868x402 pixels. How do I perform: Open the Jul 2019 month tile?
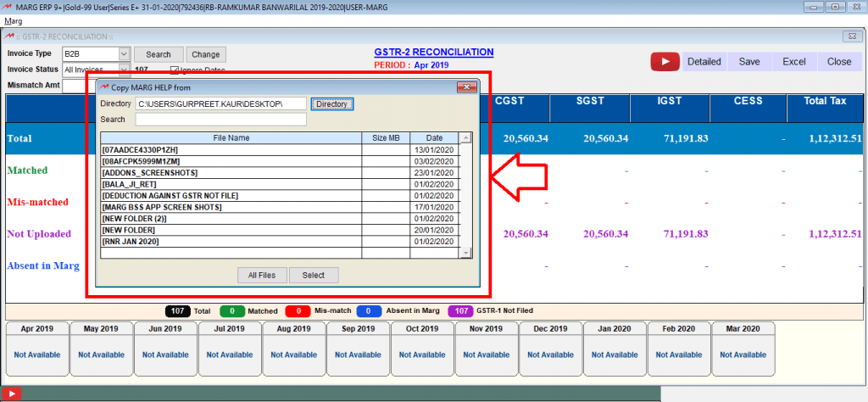click(x=230, y=349)
